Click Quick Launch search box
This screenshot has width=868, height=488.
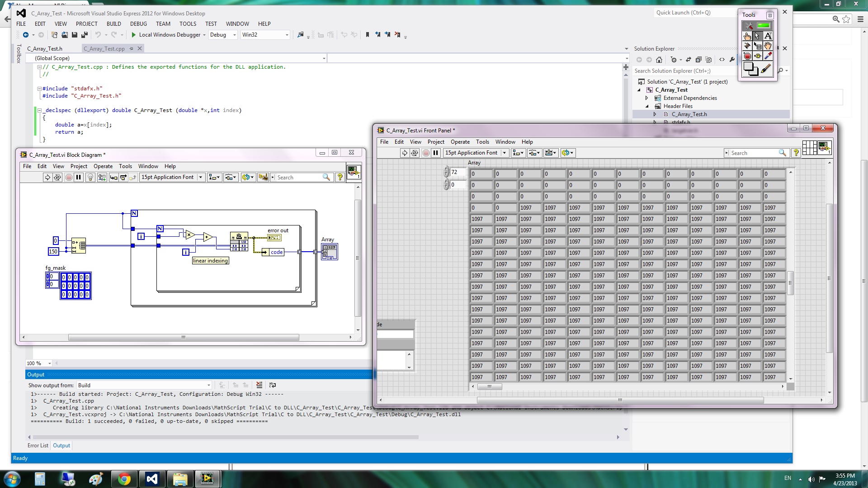pos(695,13)
